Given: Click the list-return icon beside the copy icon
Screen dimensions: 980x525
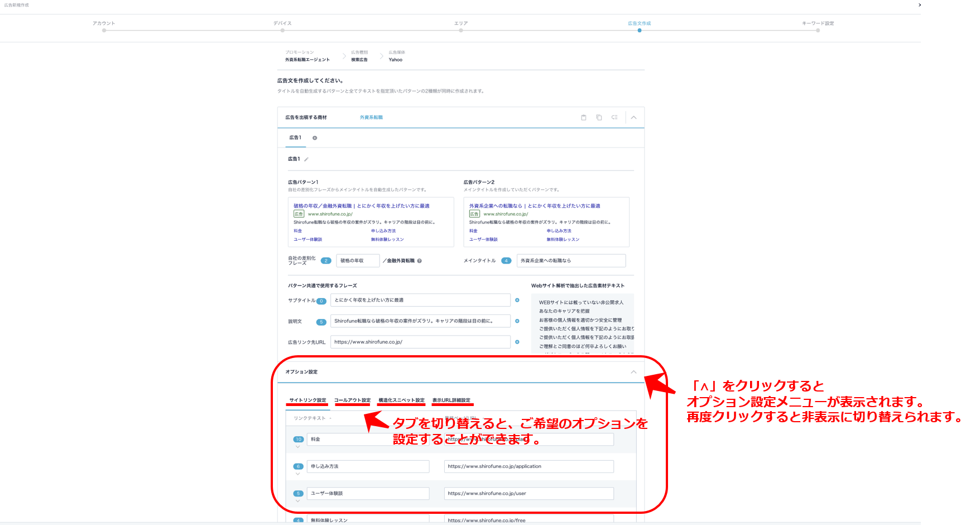Looking at the screenshot, I should pos(614,117).
